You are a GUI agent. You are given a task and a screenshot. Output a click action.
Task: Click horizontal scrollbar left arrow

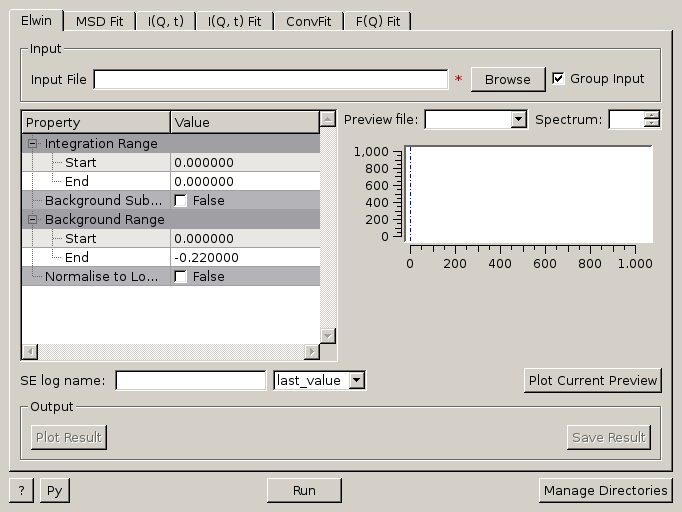29,351
